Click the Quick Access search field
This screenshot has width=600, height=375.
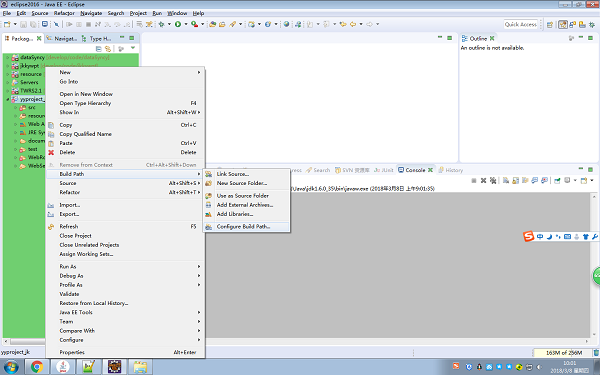pyautogui.click(x=520, y=24)
